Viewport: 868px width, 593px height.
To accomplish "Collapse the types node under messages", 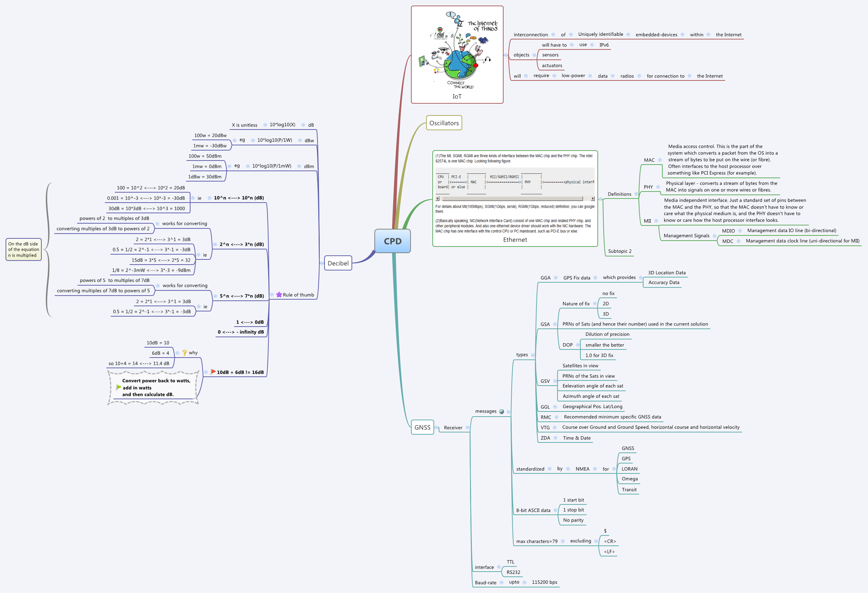I will [x=533, y=355].
